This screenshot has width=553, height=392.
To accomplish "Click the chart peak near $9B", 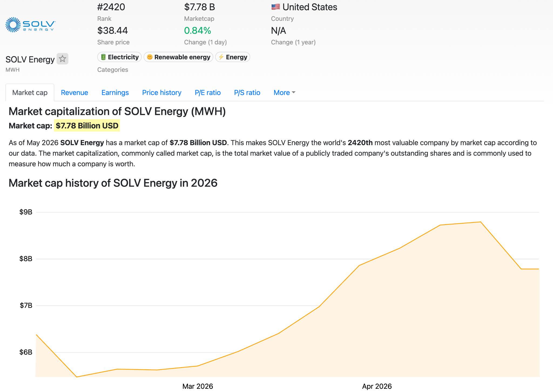I will click(x=481, y=222).
